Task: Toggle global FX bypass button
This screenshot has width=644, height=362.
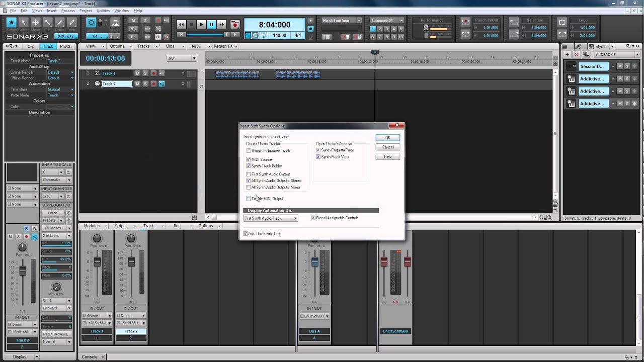Action: tap(133, 37)
